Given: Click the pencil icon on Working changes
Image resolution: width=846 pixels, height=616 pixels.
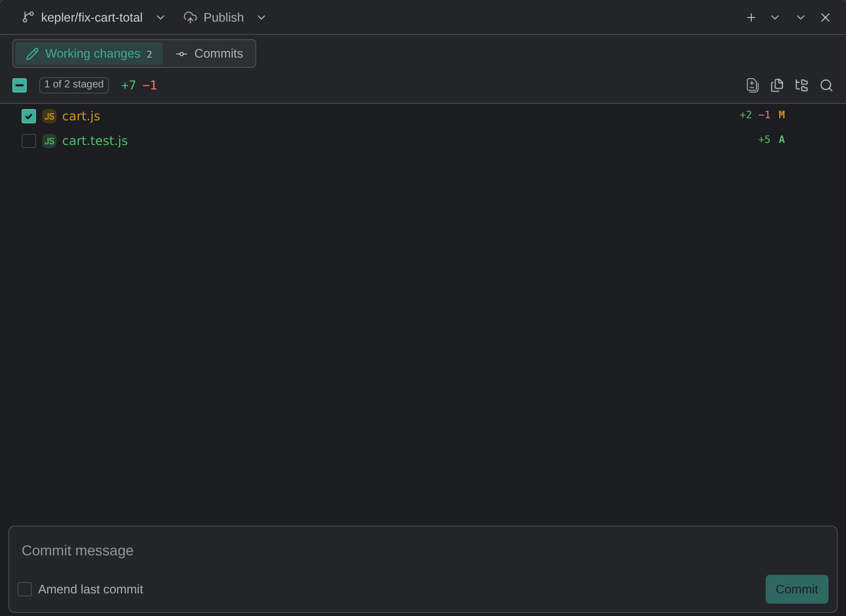Looking at the screenshot, I should [32, 53].
